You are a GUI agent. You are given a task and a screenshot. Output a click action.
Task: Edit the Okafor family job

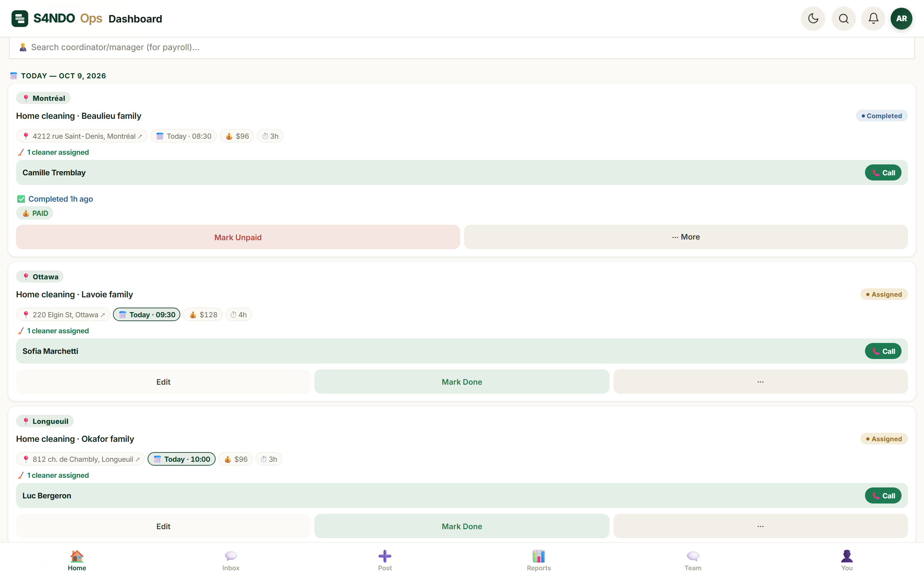(x=163, y=526)
